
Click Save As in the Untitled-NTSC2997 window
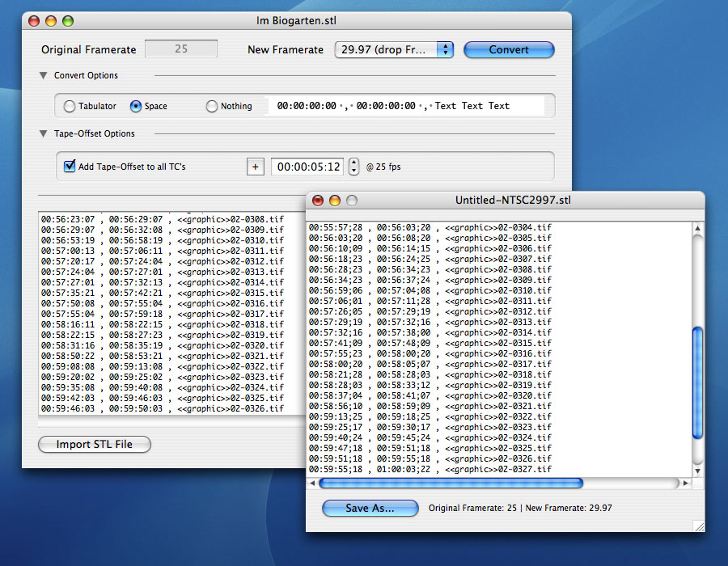[x=370, y=508]
